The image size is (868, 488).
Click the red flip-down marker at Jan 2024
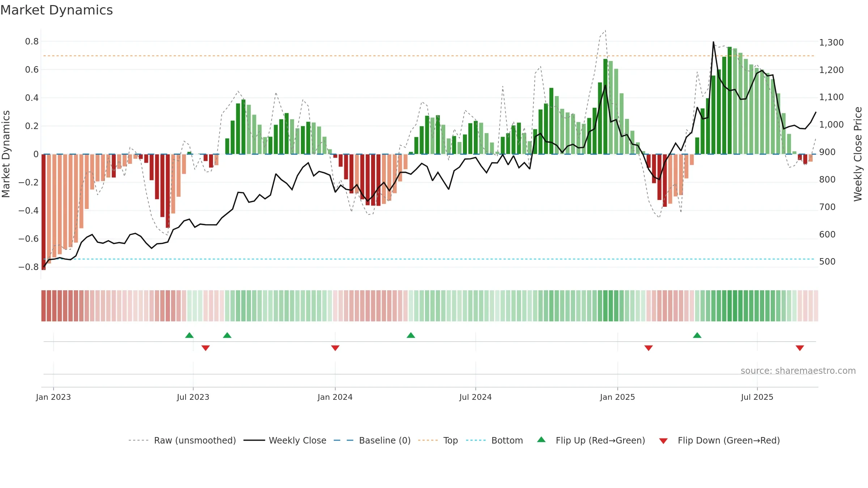coord(335,348)
